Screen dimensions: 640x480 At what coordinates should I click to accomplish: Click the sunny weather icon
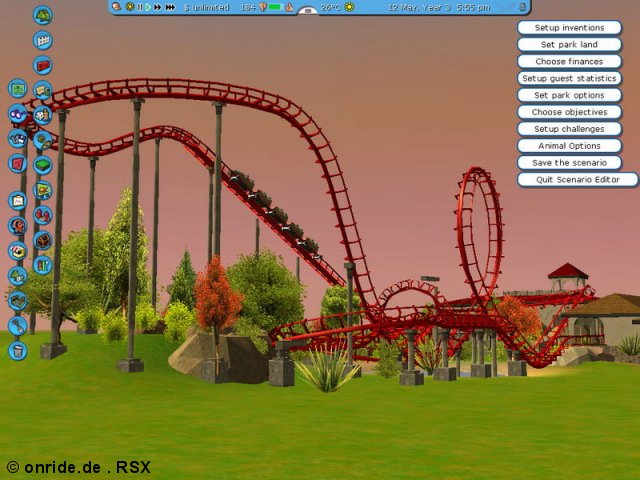349,7
